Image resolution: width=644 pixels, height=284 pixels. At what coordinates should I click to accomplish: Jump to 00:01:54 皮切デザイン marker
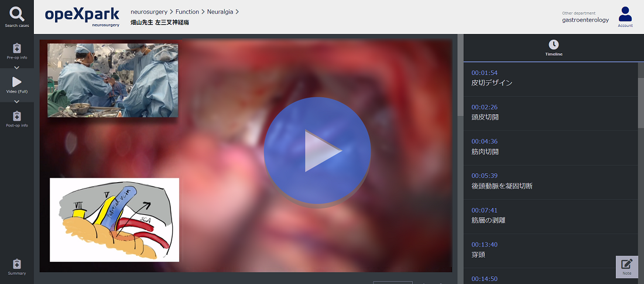pyautogui.click(x=551, y=79)
